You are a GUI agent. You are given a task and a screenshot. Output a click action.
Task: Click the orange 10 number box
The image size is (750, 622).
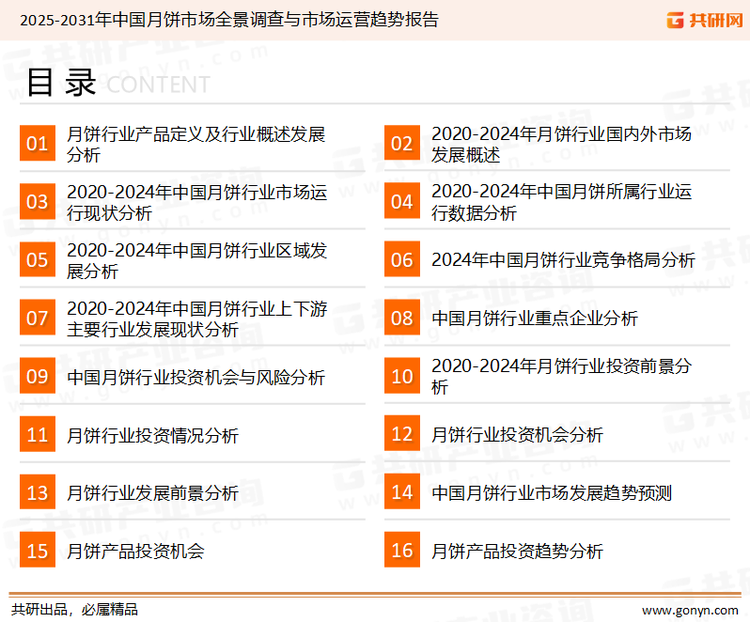(x=402, y=376)
